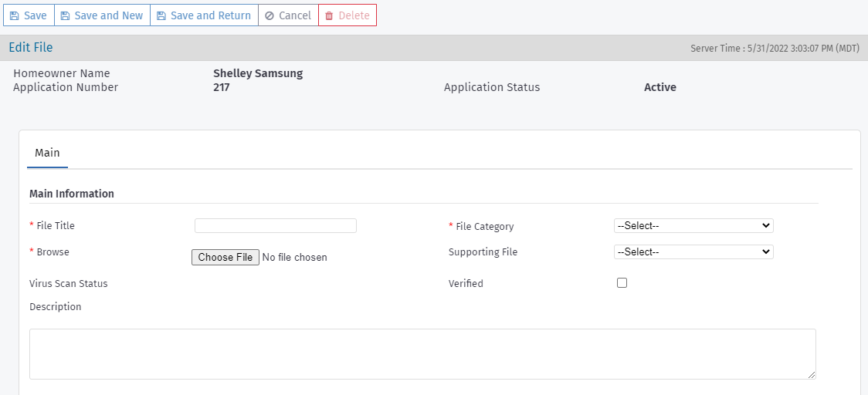Screen dimensions: 868x395
Task: Click the Main Information section header
Action: tap(72, 194)
